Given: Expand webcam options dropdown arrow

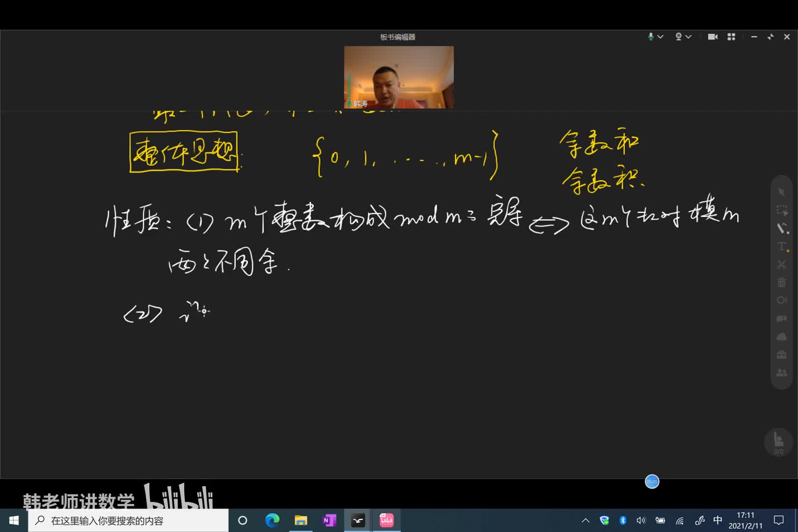Looking at the screenshot, I should (x=689, y=37).
